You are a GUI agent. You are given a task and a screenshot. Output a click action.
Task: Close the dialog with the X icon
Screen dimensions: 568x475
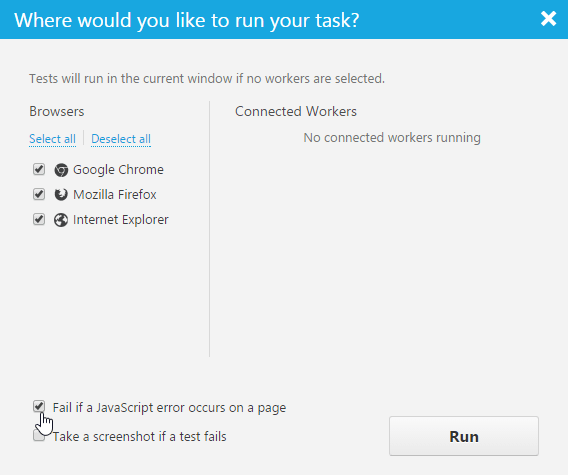[x=548, y=18]
